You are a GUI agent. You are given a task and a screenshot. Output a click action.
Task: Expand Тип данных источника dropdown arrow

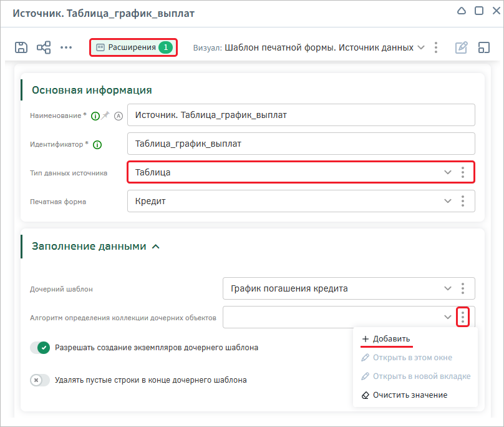click(448, 172)
